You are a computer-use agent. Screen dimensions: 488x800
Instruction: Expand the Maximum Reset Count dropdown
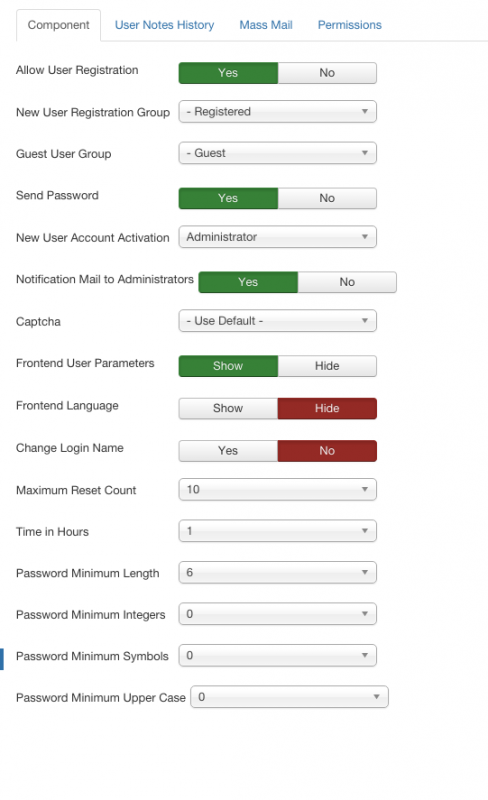[278, 489]
